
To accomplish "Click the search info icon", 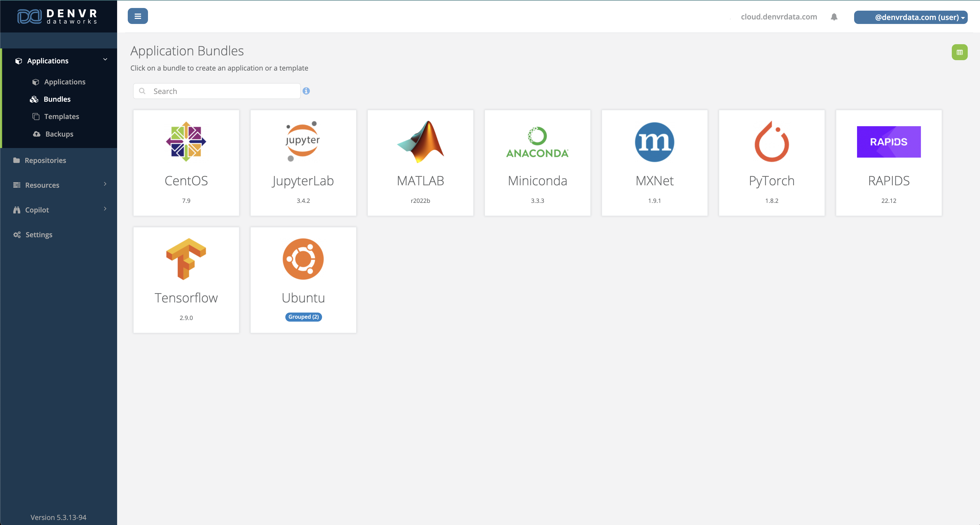I will (306, 91).
